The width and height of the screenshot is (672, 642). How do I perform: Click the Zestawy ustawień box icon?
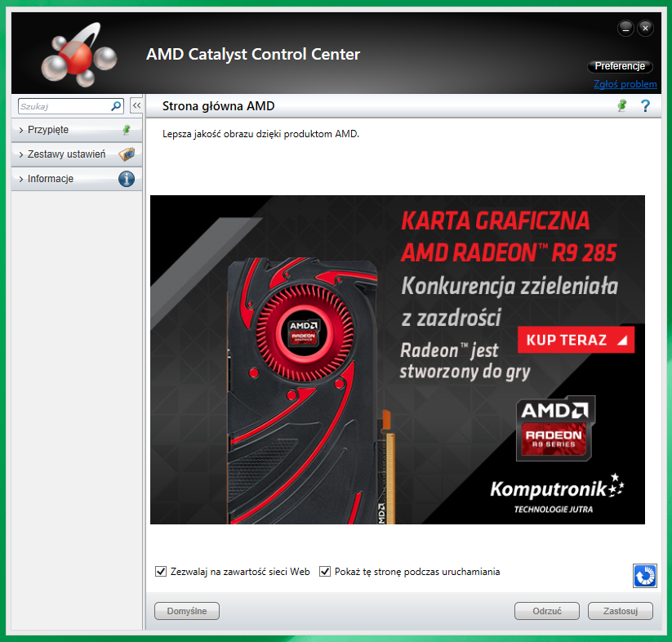(x=127, y=154)
